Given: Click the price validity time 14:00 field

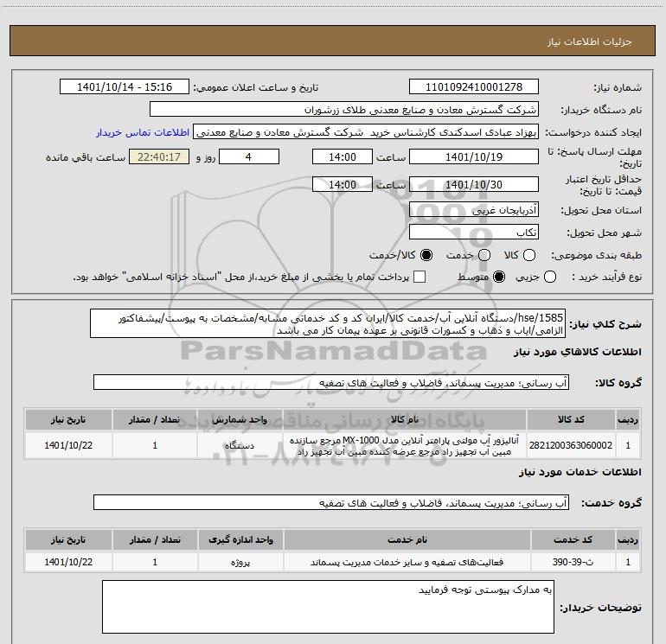Looking at the screenshot, I should click(x=343, y=185).
